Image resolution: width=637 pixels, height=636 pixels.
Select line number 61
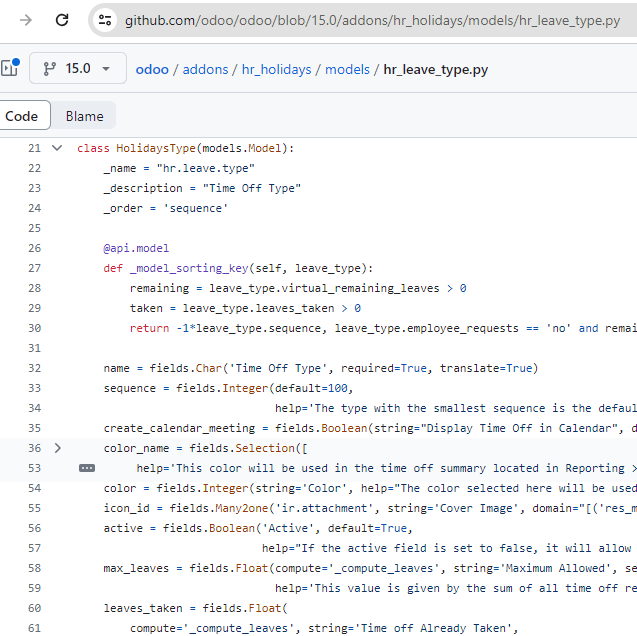tap(35, 628)
